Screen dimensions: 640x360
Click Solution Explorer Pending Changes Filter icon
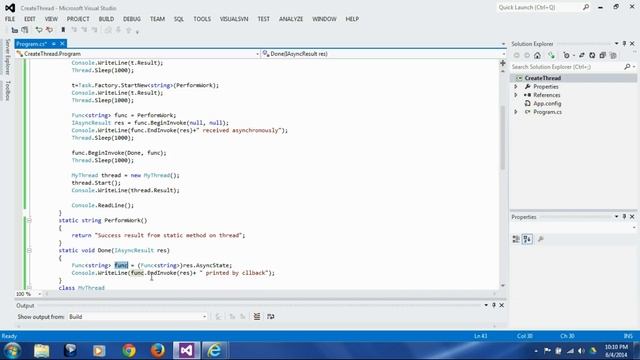pos(567,56)
